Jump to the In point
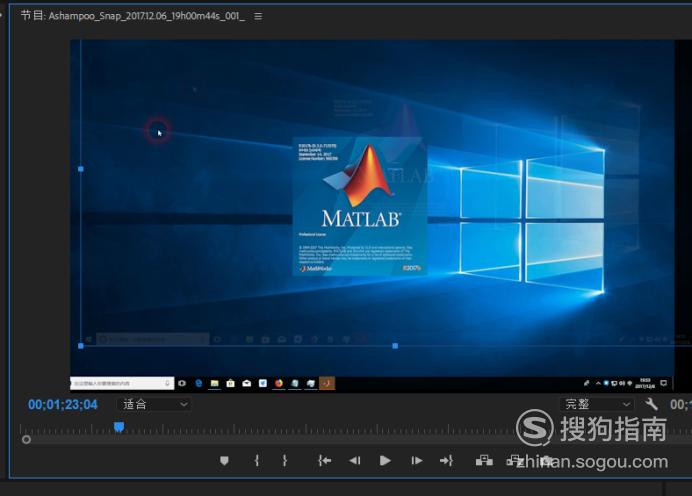This screenshot has width=692, height=496. [324, 461]
